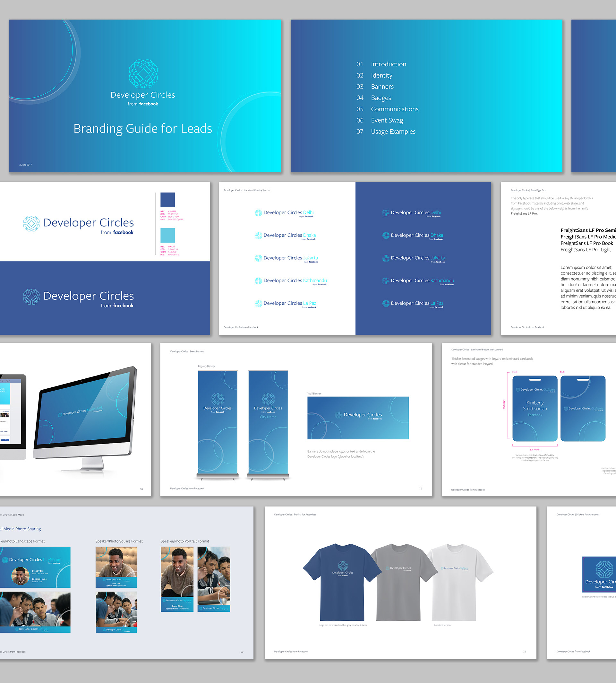Select the pop-up banner showing 'City Name'
Viewport: 616px width, 683px height.
268,425
